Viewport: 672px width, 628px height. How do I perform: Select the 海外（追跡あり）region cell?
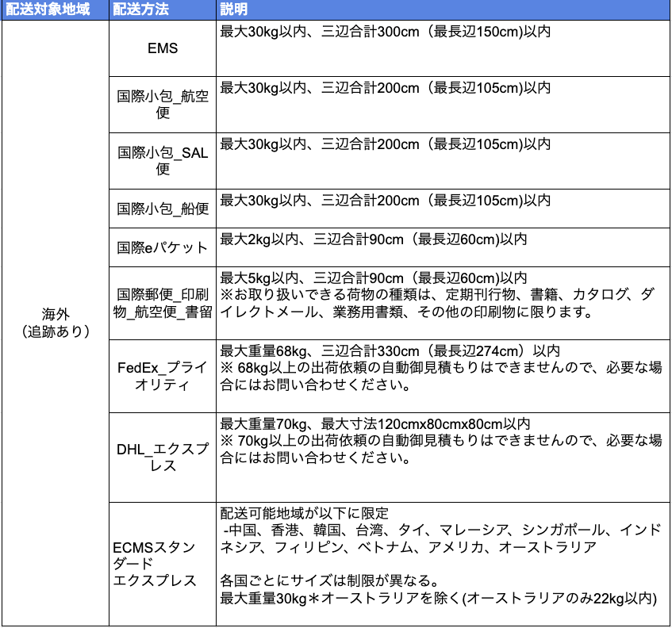pyautogui.click(x=55, y=322)
